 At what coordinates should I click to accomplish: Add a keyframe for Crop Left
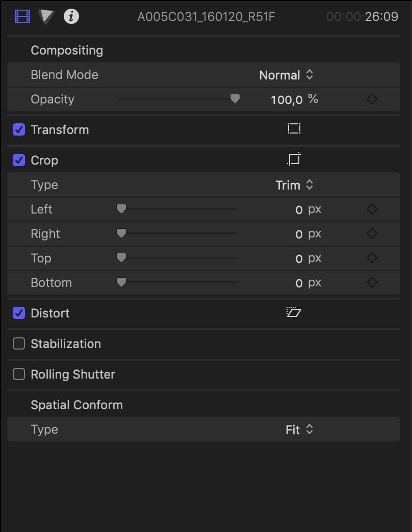coord(372,209)
